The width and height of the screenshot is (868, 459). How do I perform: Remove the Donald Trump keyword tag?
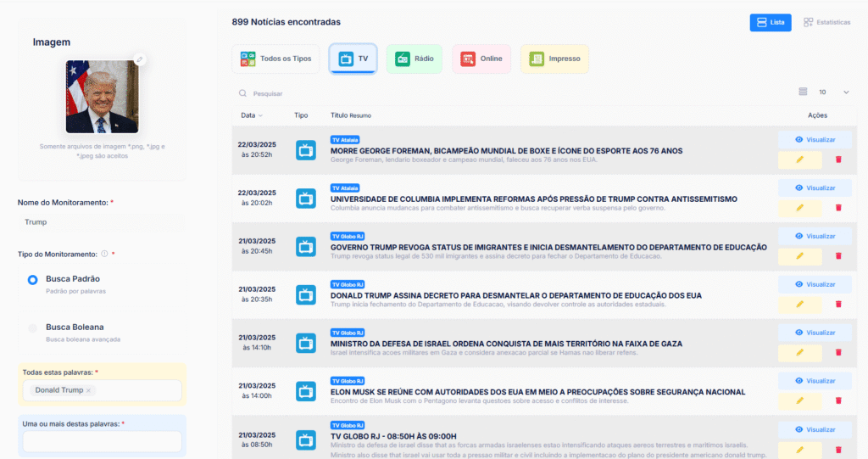click(x=89, y=390)
